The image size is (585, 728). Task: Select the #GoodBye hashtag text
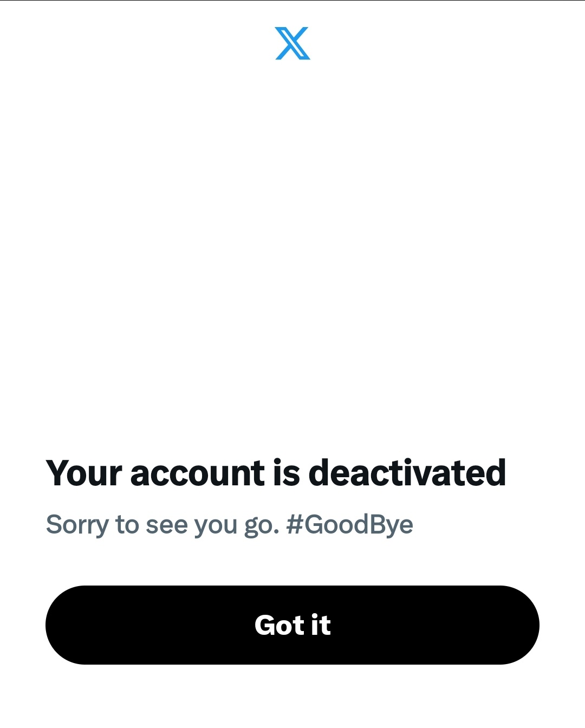(349, 524)
